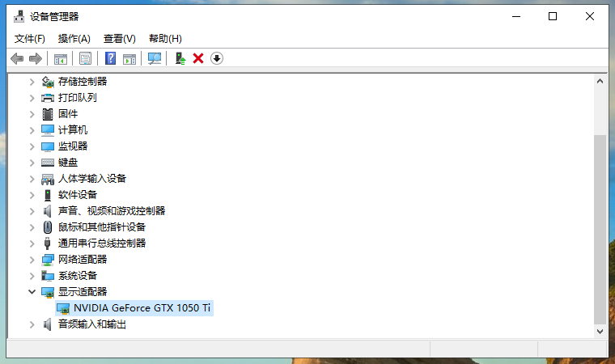Click the red X uninstall device icon
This screenshot has height=364, width=615.
tap(198, 58)
